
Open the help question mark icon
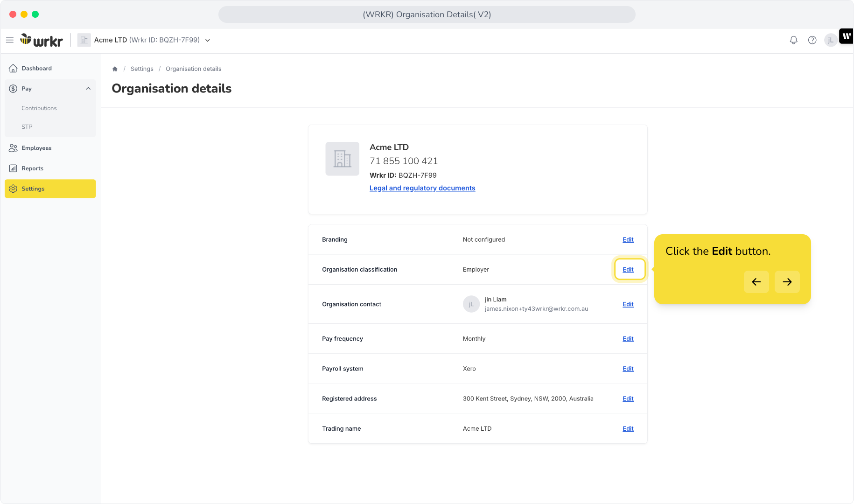812,40
